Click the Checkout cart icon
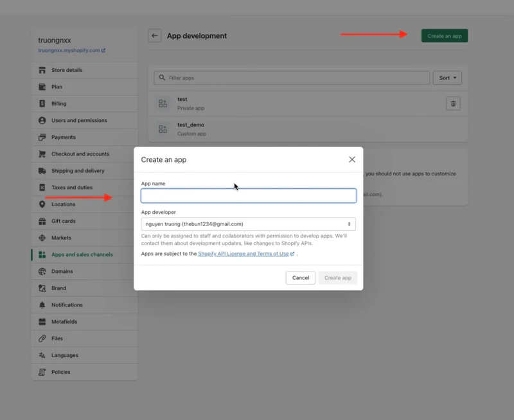The height and width of the screenshot is (420, 514). [x=42, y=154]
